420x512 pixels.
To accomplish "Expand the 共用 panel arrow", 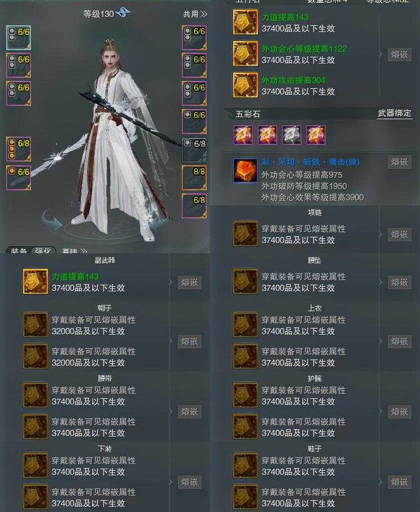I will 204,14.
